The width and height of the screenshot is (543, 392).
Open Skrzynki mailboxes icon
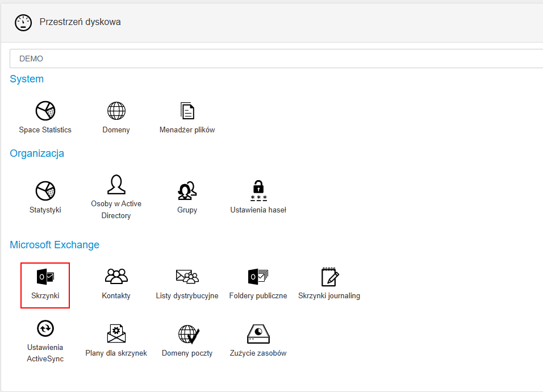tap(45, 277)
